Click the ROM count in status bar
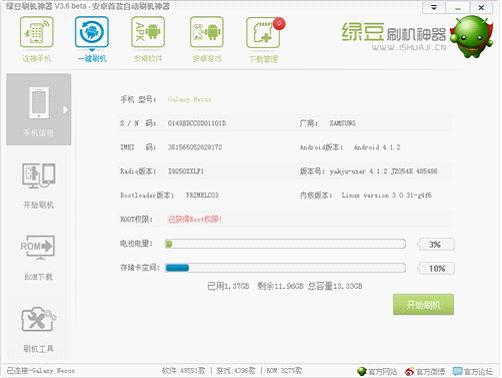The image size is (502, 378). pyautogui.click(x=284, y=371)
